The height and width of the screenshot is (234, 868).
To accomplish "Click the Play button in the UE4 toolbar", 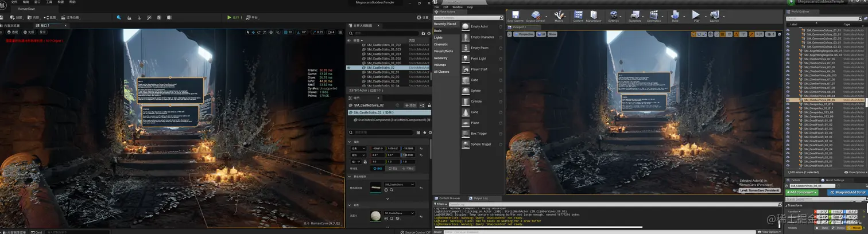I will click(x=696, y=15).
